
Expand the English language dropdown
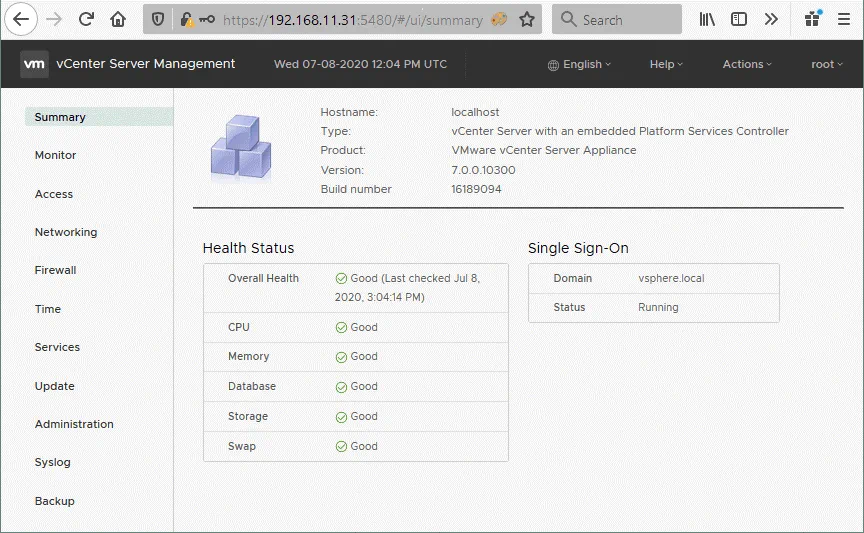580,64
